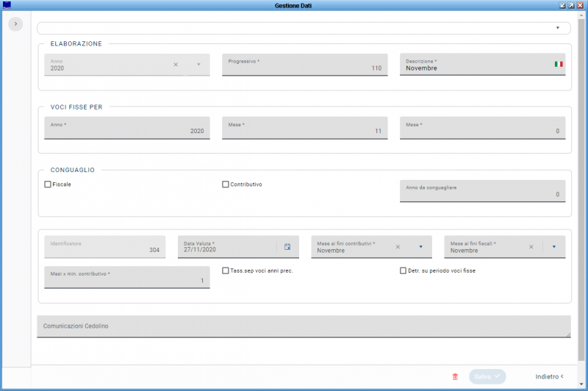
Task: Enable the Fiscale checkbox
Action: (x=48, y=184)
